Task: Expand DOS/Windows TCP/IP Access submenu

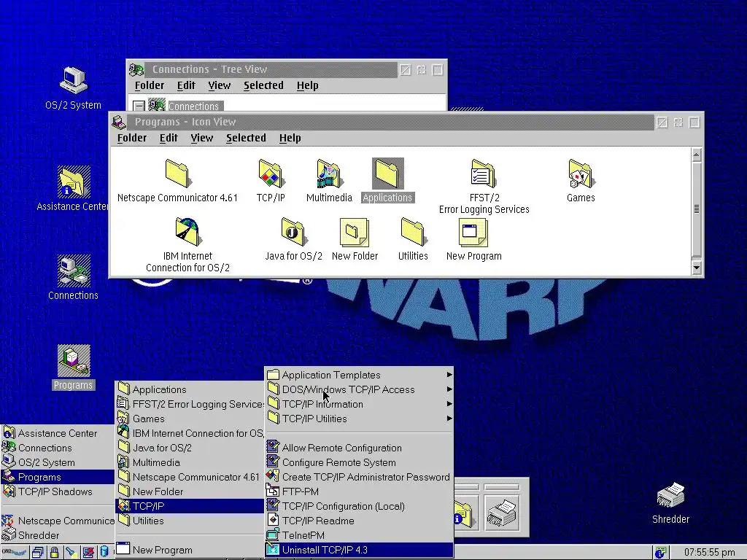Action: [x=359, y=389]
